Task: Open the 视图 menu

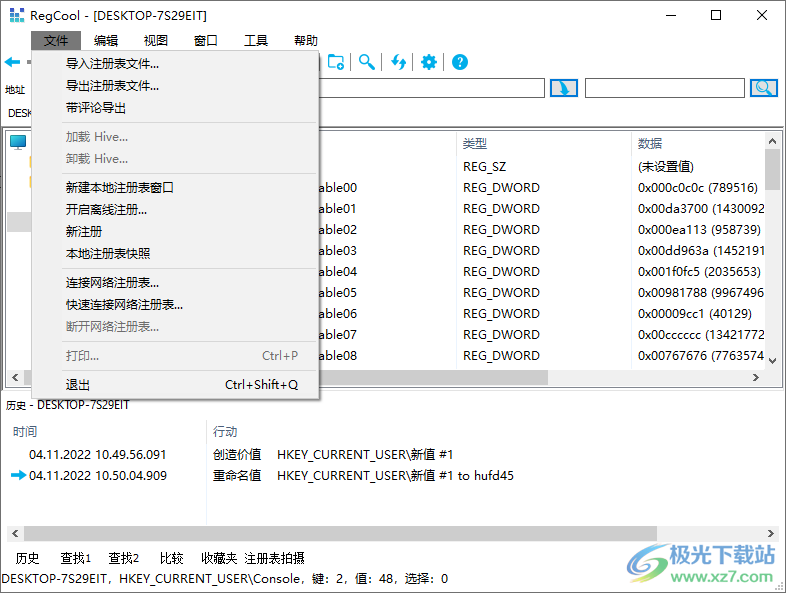Action: (155, 41)
